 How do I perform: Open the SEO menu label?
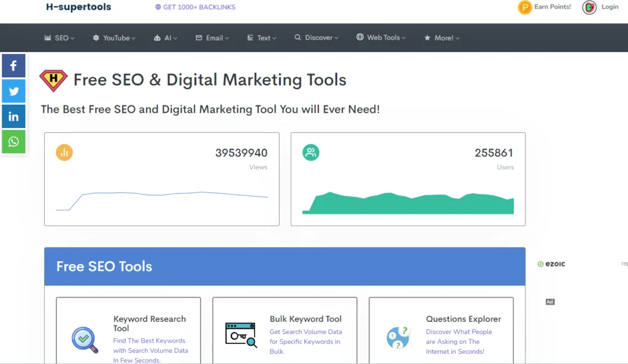(x=62, y=38)
